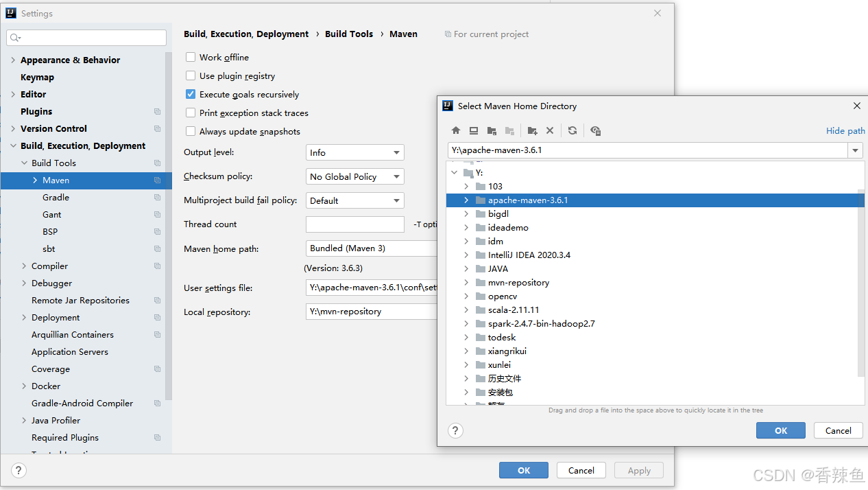The image size is (868, 490).
Task: Uncheck Execute goals recursively
Action: click(191, 94)
